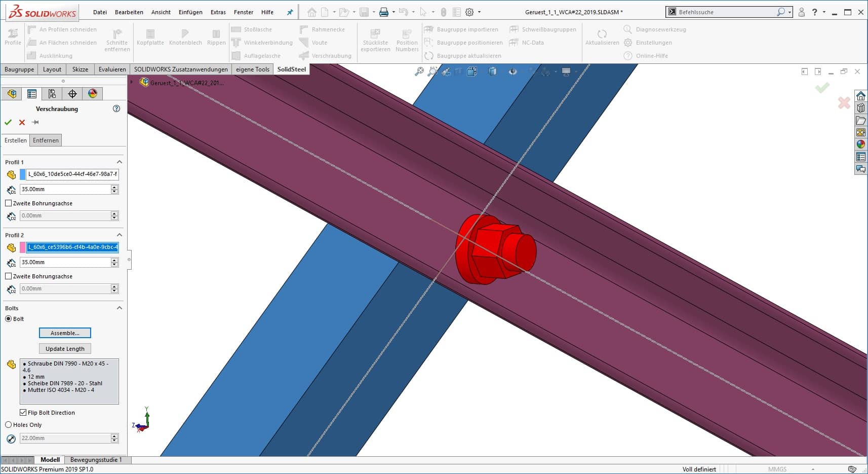
Task: Expand the Geruest_1_1_WCA#22 tree node
Action: (132, 82)
